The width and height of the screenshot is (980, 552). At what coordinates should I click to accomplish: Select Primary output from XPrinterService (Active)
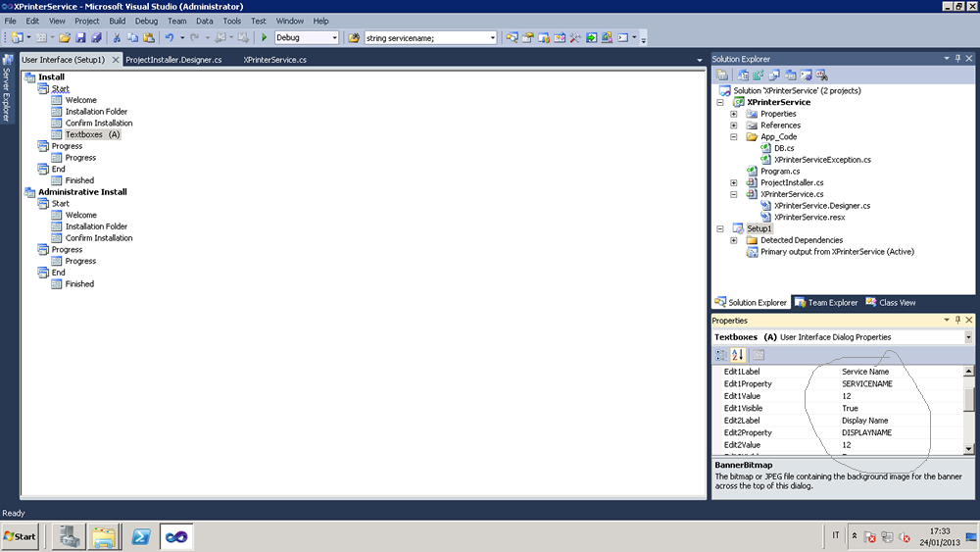tap(837, 252)
